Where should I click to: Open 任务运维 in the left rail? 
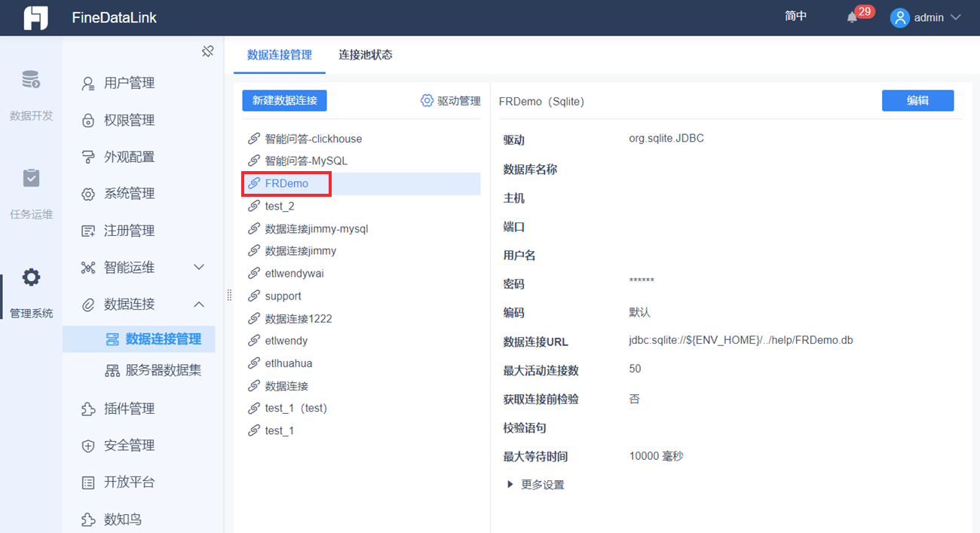tap(31, 193)
